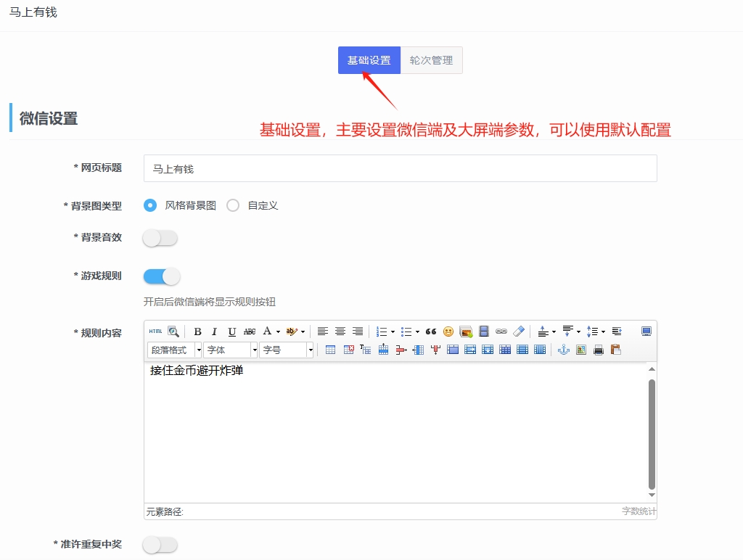
Task: Select the fullscreen editor icon
Action: (x=645, y=330)
